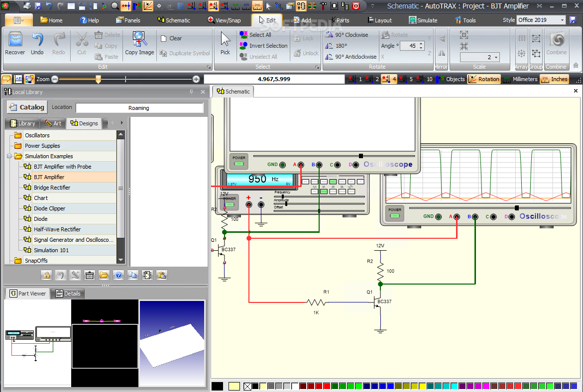This screenshot has height=392, width=583.
Task: Click the lock icon below library tree
Action: click(x=46, y=275)
